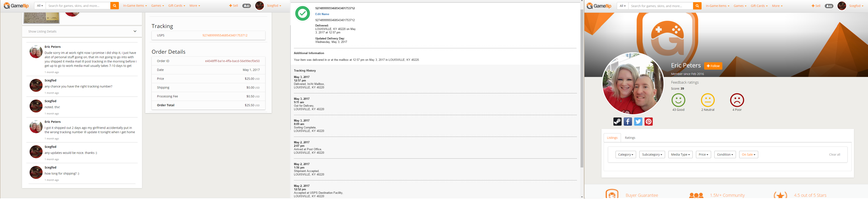
Task: Click the Steam social icon on profile
Action: [x=617, y=122]
